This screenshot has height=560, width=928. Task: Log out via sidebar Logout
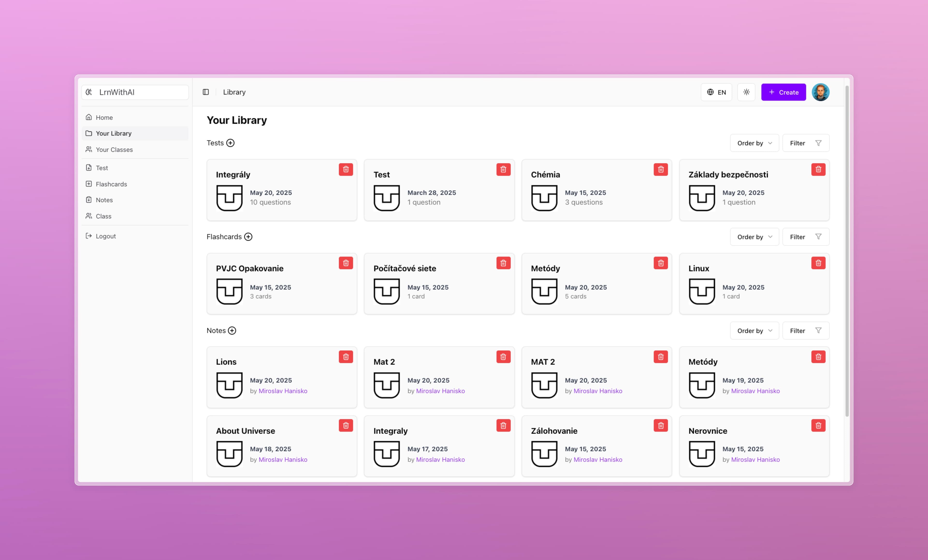tap(135, 236)
